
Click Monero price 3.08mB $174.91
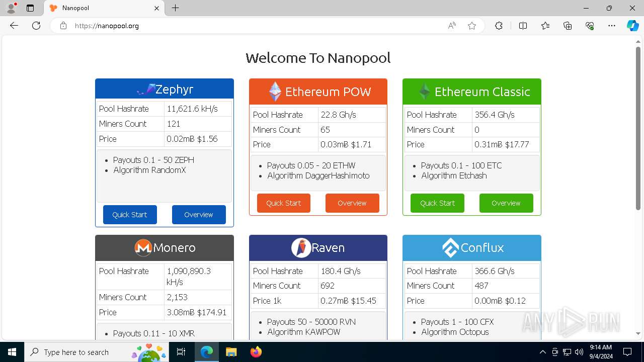[197, 312]
